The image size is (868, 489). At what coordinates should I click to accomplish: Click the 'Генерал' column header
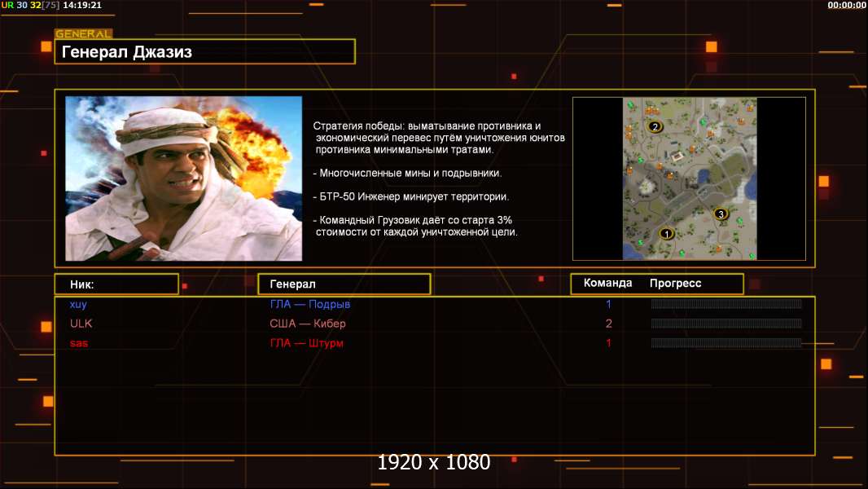click(x=344, y=284)
